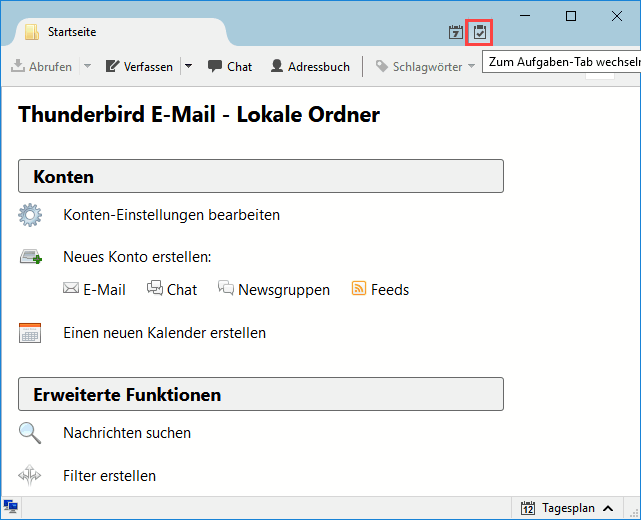Switch to the calendar tab icon
The image size is (641, 520).
click(x=456, y=32)
